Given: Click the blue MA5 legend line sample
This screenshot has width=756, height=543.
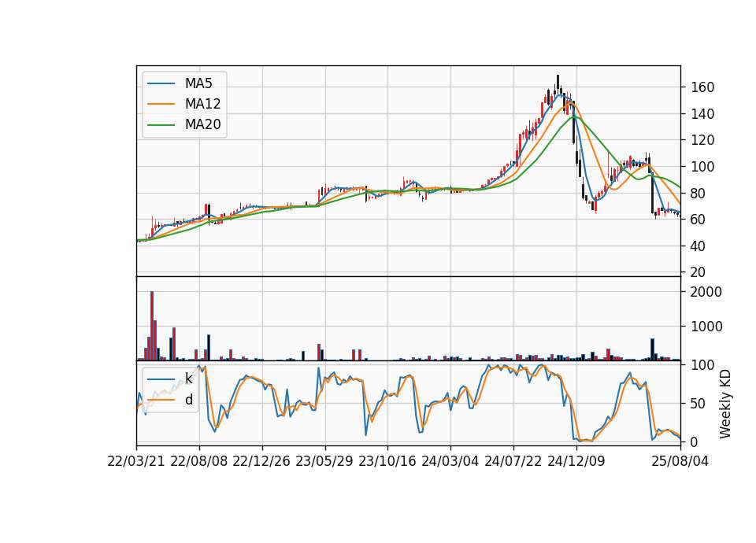Looking at the screenshot, I should [x=161, y=83].
